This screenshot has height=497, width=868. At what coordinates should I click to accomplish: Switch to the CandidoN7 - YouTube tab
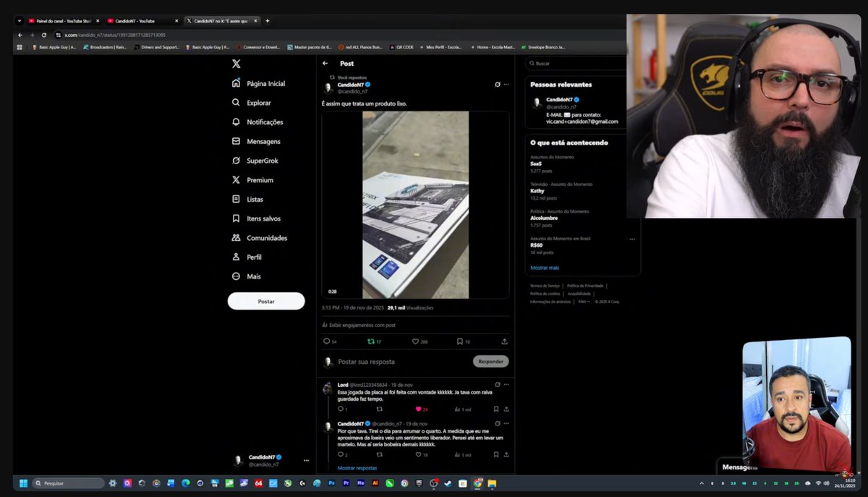140,21
